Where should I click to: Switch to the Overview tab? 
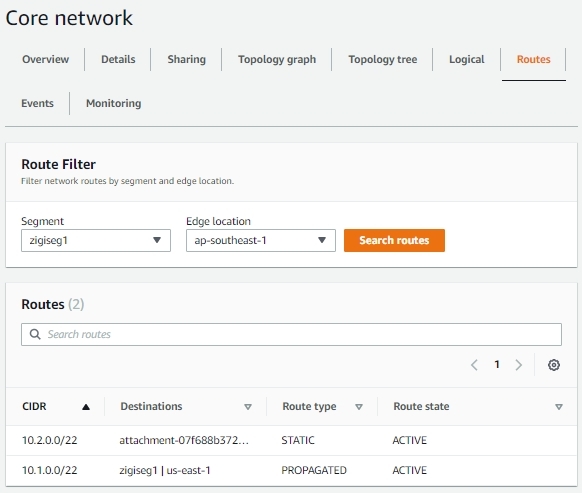pyautogui.click(x=45, y=59)
